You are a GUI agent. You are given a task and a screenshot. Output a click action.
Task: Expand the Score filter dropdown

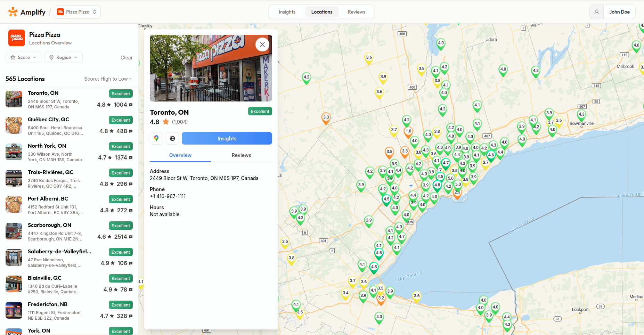[x=23, y=57]
